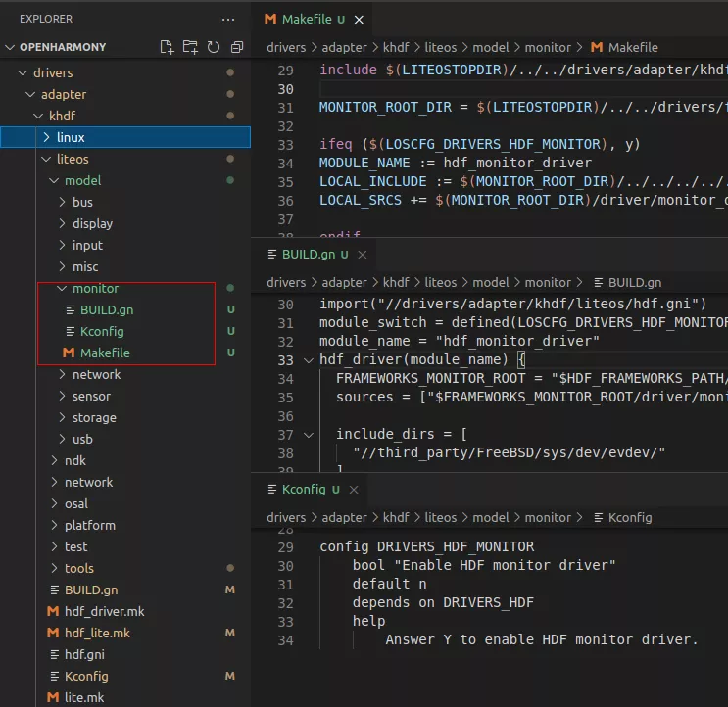This screenshot has height=707, width=728.
Task: Open BUILD.gn inside the monitor folder
Action: [125, 309]
